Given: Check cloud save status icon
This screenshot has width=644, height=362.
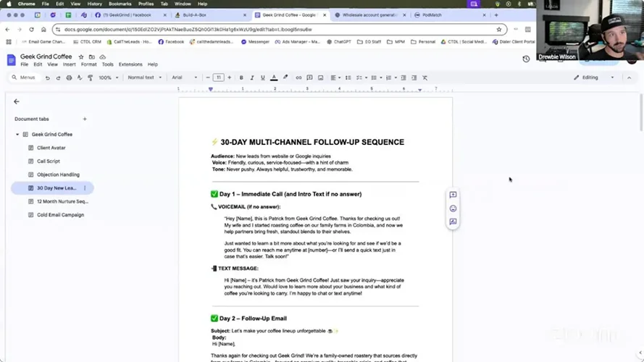Looking at the screenshot, I should pos(103,57).
